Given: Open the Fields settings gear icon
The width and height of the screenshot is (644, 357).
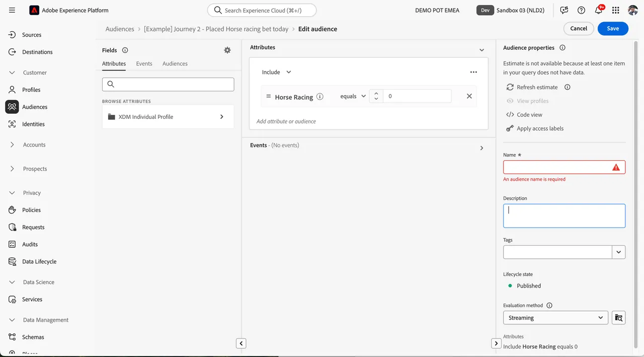Looking at the screenshot, I should point(227,50).
